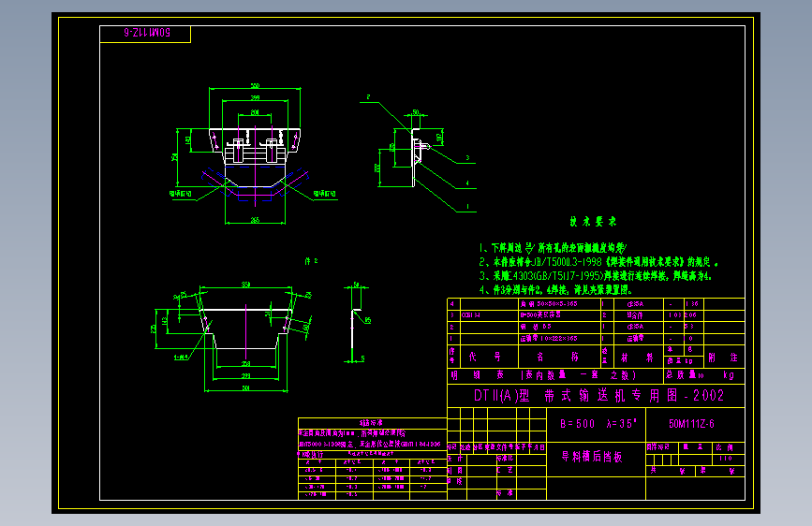The image size is (812, 526).
Task: Click the '运输带 10×222×365' parts list entry
Action: 549,339
